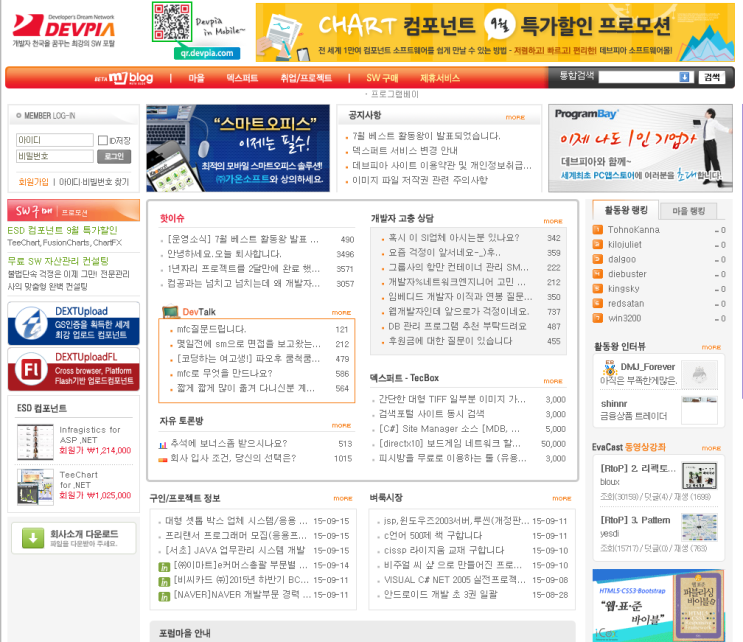Switch to the 마을 랭킹 tab
Image resolution: width=743 pixels, height=642 pixels.
(x=688, y=211)
